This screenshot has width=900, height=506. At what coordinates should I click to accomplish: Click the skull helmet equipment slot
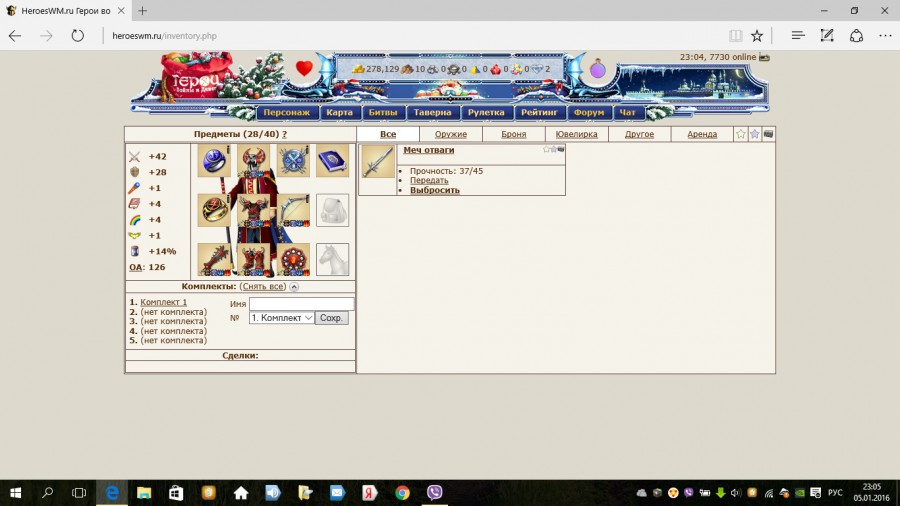(253, 161)
